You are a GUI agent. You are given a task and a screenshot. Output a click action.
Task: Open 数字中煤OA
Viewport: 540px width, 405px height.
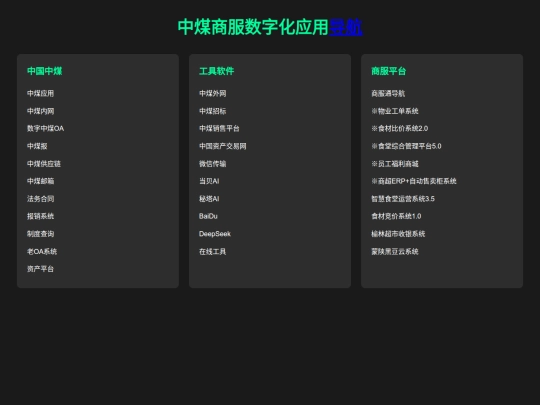pos(45,128)
